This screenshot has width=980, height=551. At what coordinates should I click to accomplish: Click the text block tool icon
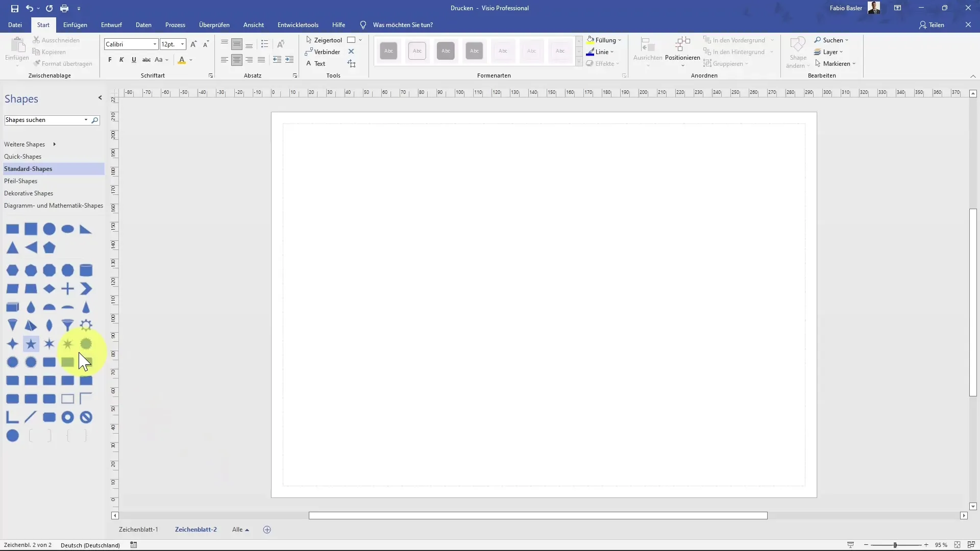tap(351, 63)
